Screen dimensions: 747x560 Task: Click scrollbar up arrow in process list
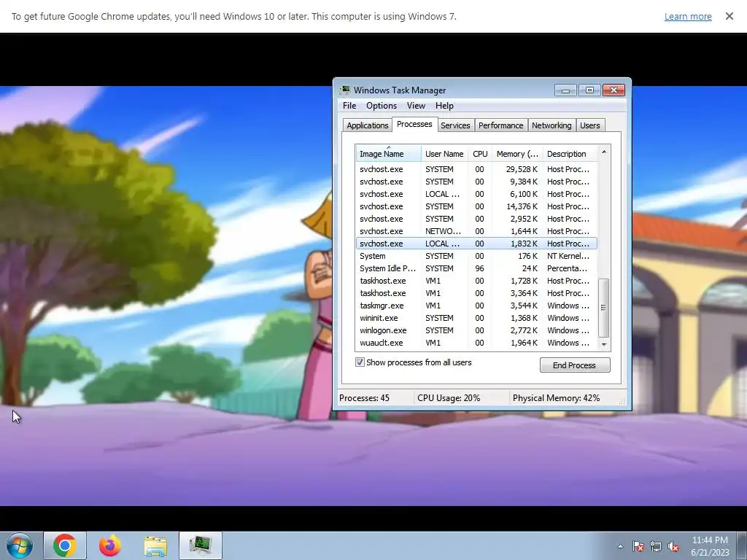[604, 152]
